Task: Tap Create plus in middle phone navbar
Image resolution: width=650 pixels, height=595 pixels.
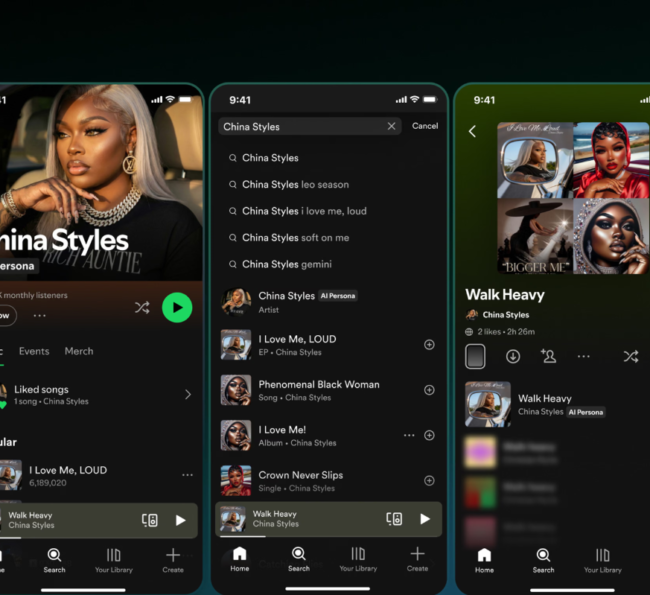Action: [417, 559]
